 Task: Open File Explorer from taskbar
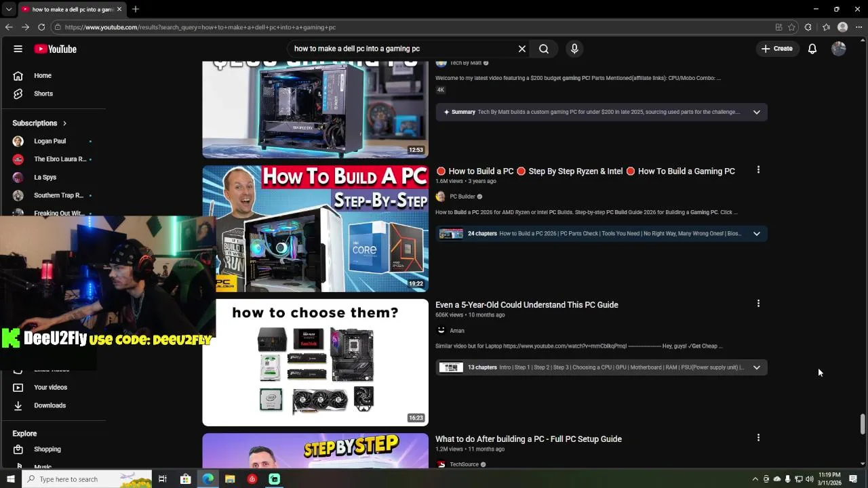tap(230, 479)
